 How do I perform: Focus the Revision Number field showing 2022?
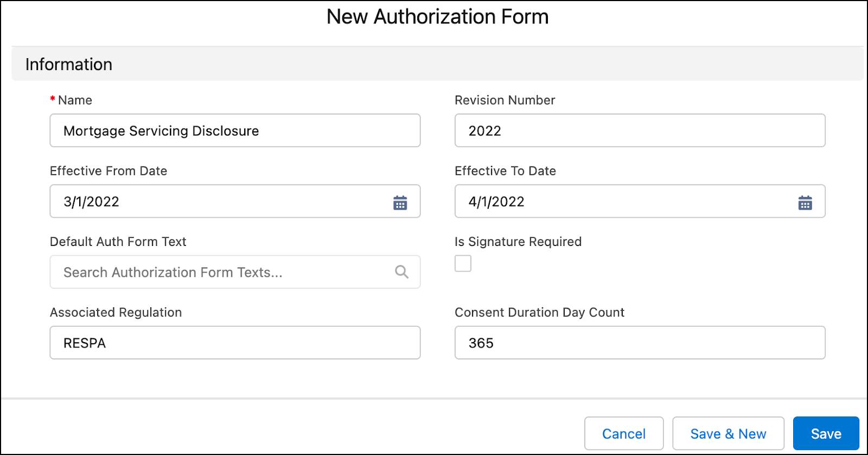[640, 130]
